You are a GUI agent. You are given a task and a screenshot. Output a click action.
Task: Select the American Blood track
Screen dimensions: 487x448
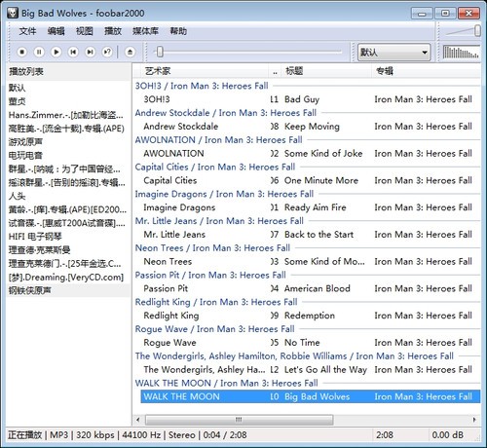310,288
